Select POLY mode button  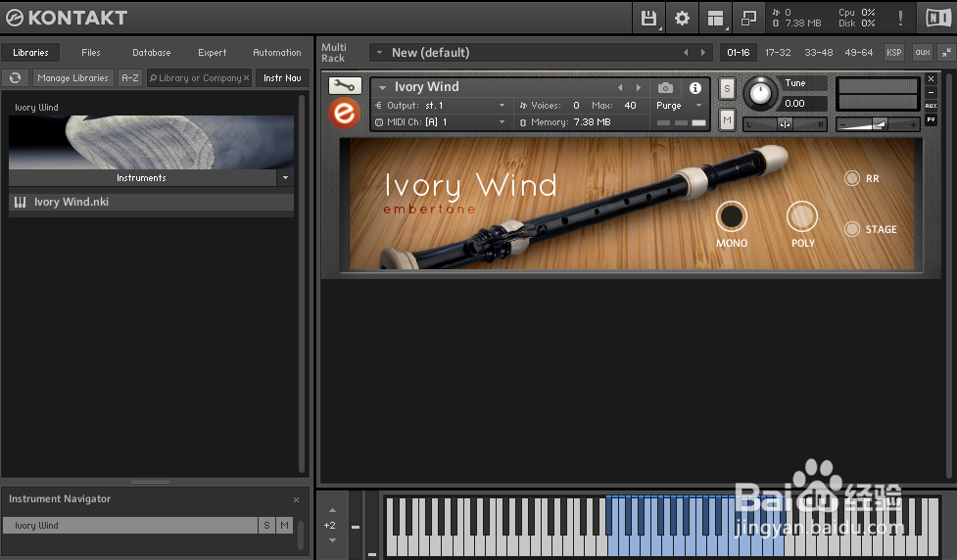802,216
